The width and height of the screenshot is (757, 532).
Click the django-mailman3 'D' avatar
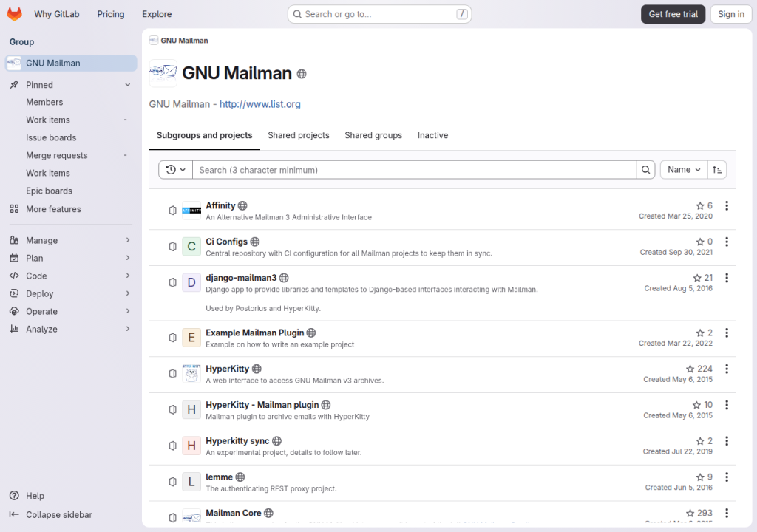[x=191, y=282]
